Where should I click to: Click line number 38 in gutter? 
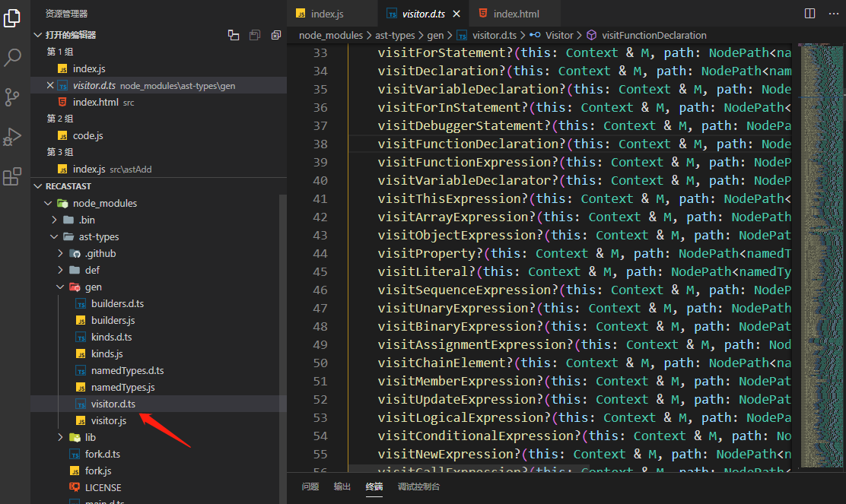[320, 144]
